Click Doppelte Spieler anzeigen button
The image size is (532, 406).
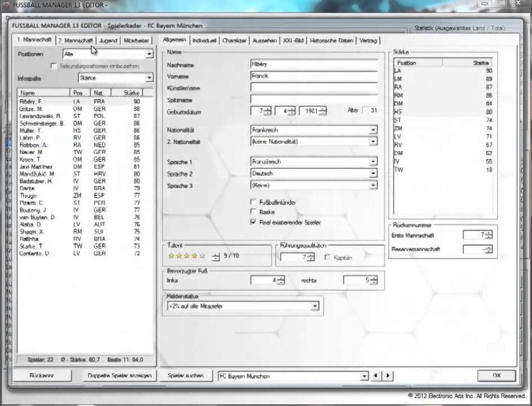click(x=119, y=376)
